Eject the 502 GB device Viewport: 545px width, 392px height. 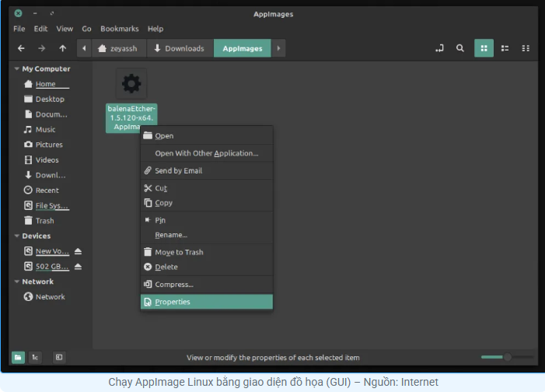click(78, 267)
